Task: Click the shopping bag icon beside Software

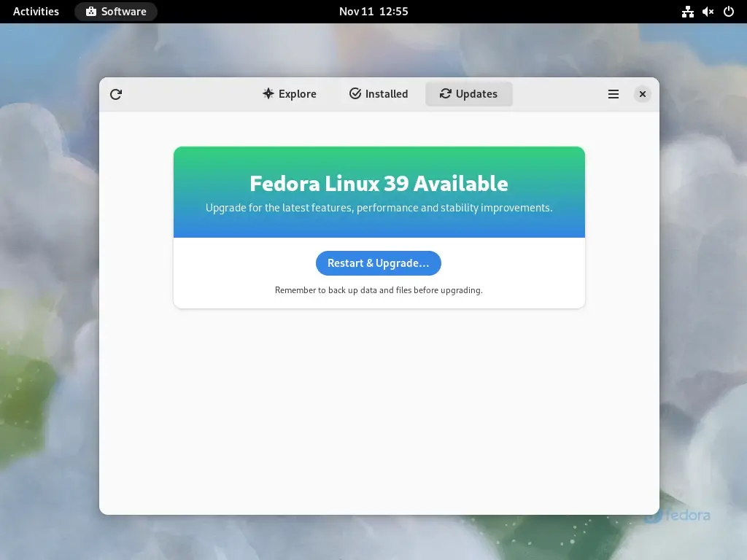Action: (91, 12)
